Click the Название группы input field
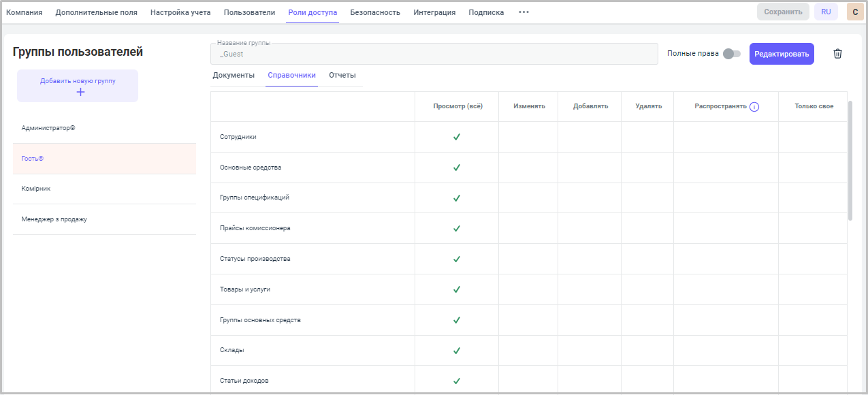The width and height of the screenshot is (868, 395). 434,54
